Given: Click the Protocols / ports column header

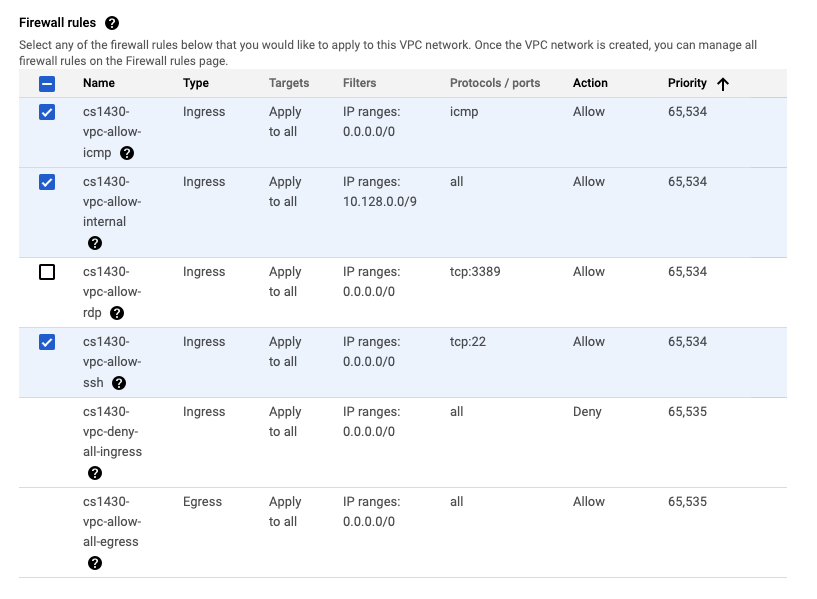Looking at the screenshot, I should 493,83.
